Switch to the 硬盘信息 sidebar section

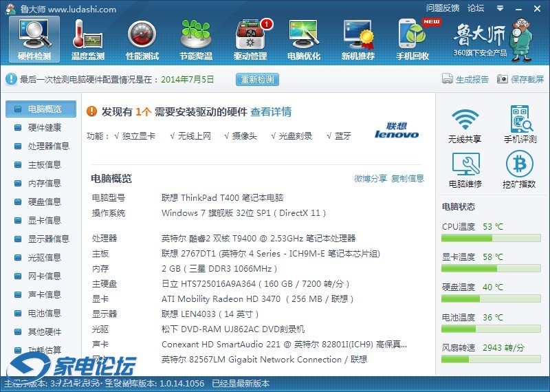point(44,202)
